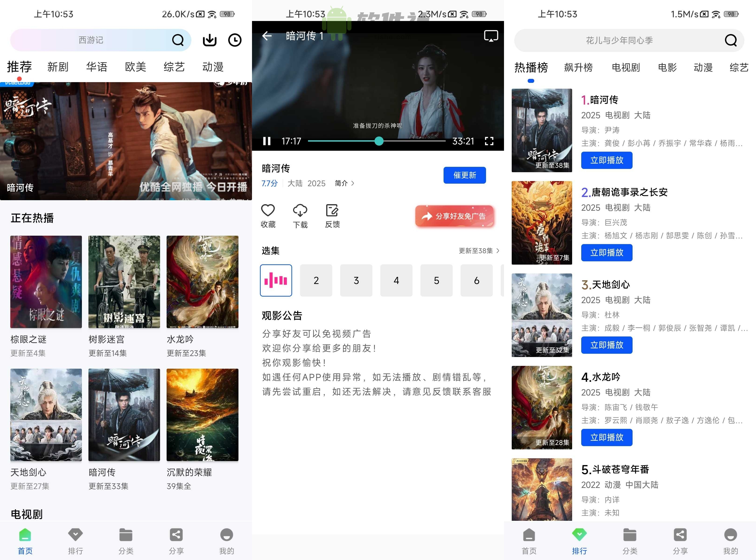Tap the back arrow in the video player
756x560 pixels.
point(267,36)
